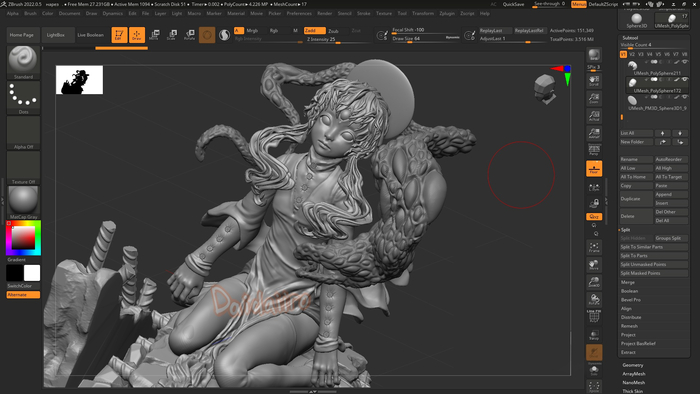700x394 pixels.
Task: Select the Scale transform tool in top shelf
Action: (171, 35)
